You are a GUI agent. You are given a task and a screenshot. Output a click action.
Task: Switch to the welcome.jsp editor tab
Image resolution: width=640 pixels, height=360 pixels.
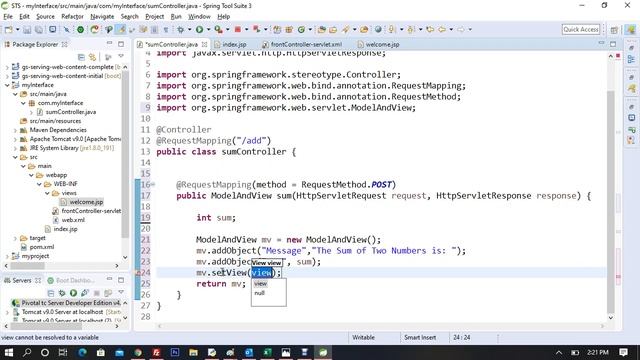point(379,44)
